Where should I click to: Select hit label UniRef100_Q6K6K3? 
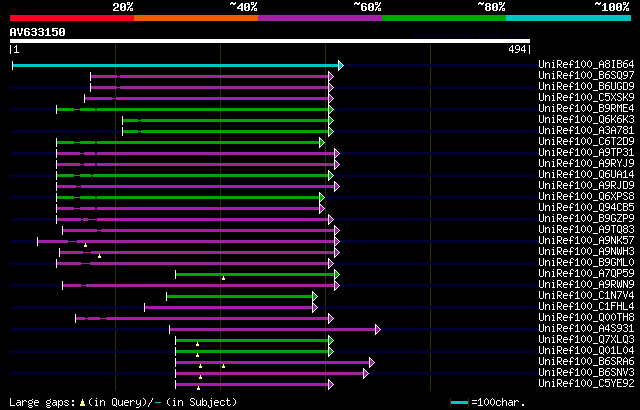(x=586, y=120)
